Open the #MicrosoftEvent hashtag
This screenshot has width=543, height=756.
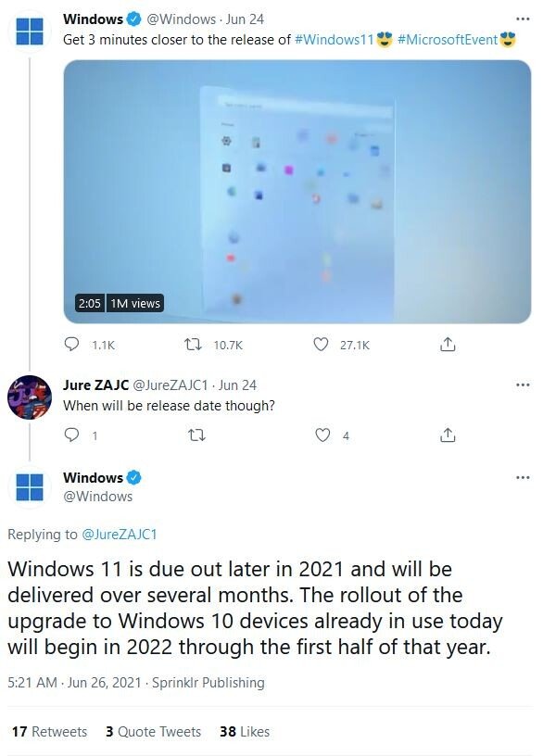click(x=448, y=39)
